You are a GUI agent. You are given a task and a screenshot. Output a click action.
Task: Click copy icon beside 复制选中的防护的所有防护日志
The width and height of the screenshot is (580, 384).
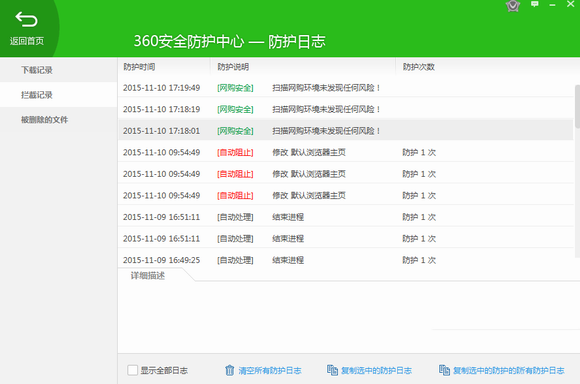pos(444,370)
